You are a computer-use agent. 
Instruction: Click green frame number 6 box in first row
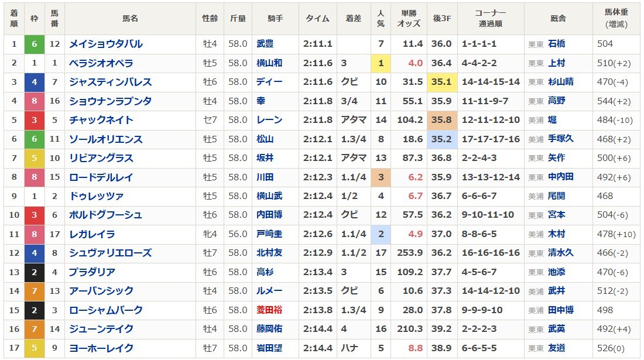click(35, 44)
